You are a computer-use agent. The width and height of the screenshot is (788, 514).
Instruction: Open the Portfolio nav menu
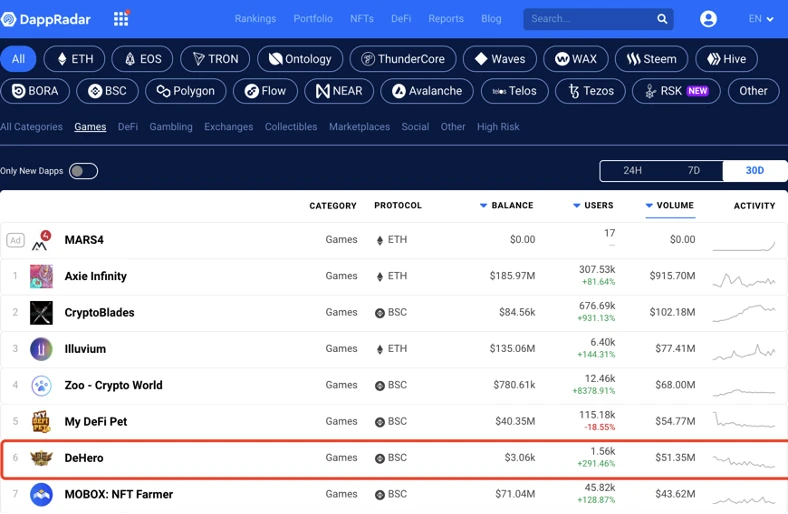313,19
